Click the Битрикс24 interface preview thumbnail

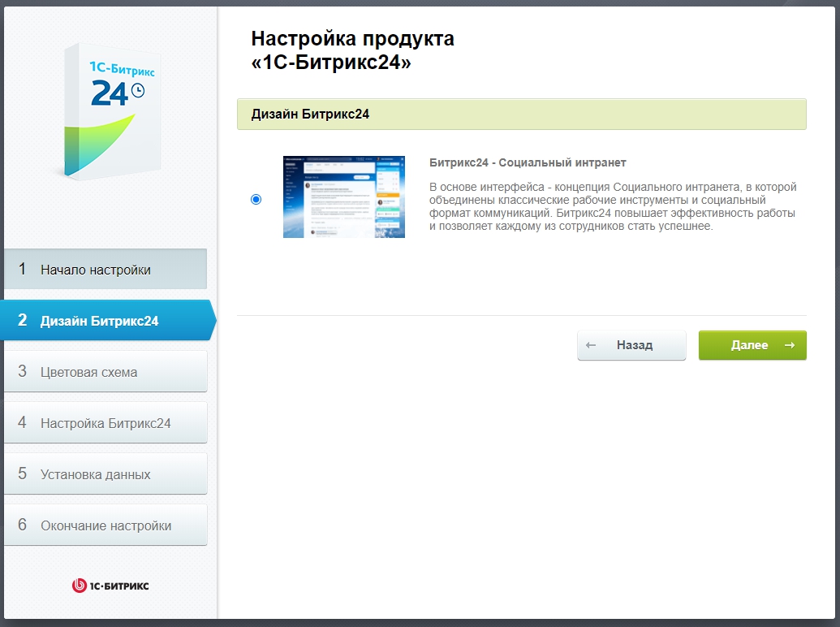[344, 197]
